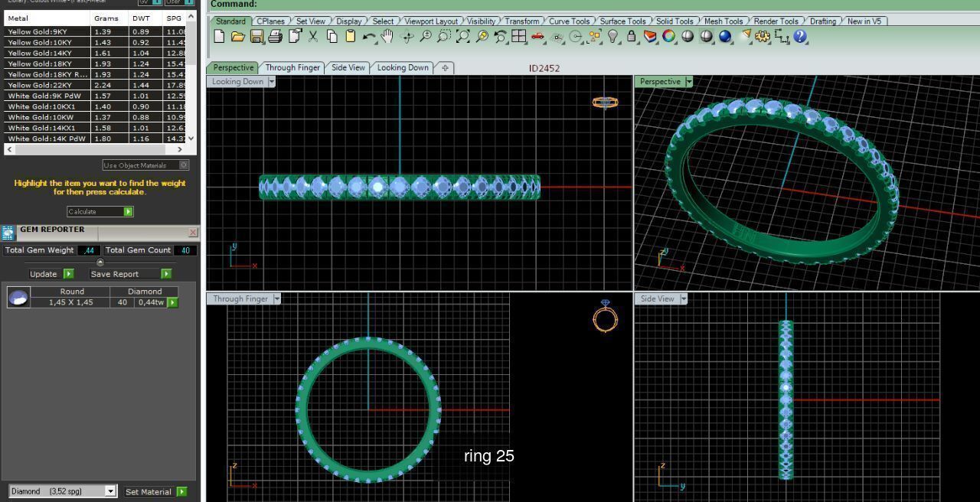980x502 pixels.
Task: Select the Zoom Extents tool
Action: [462, 36]
